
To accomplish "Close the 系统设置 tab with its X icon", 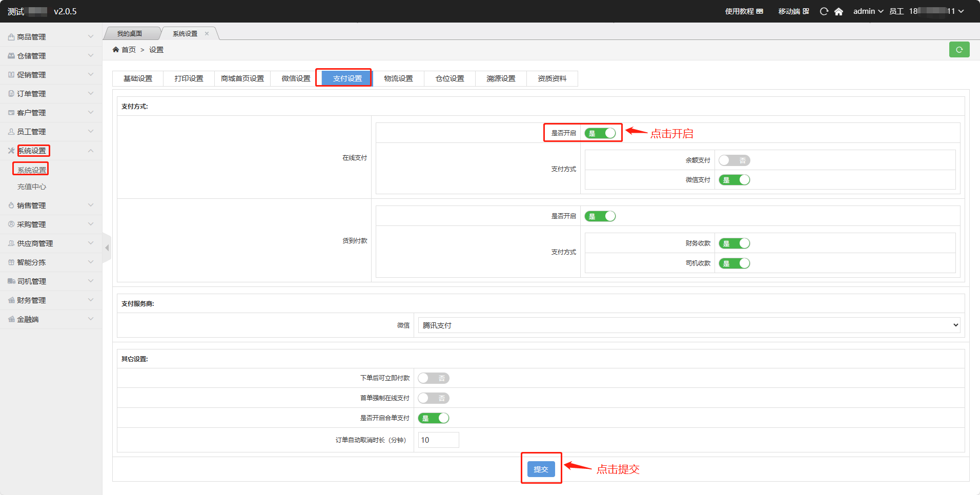I will point(207,34).
